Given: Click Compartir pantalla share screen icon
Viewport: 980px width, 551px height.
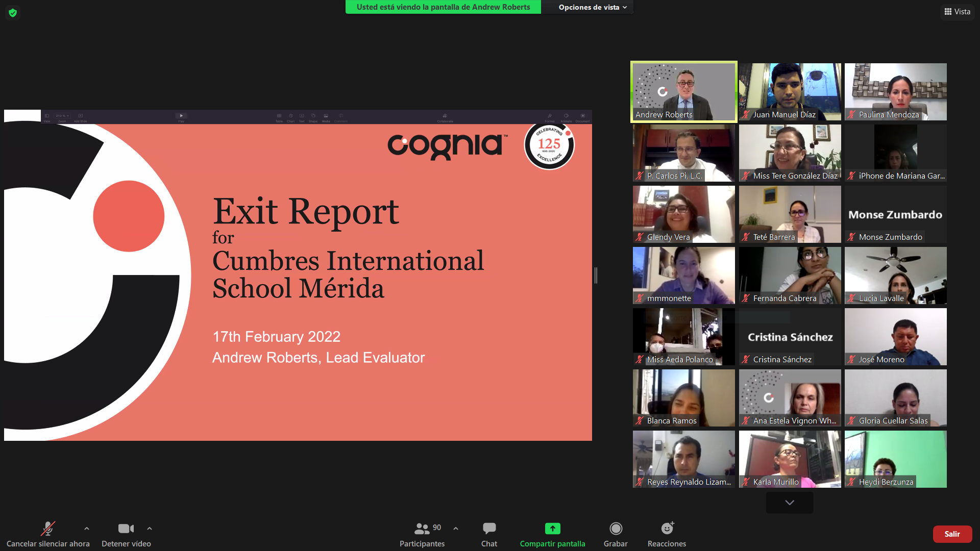Looking at the screenshot, I should coord(552,528).
